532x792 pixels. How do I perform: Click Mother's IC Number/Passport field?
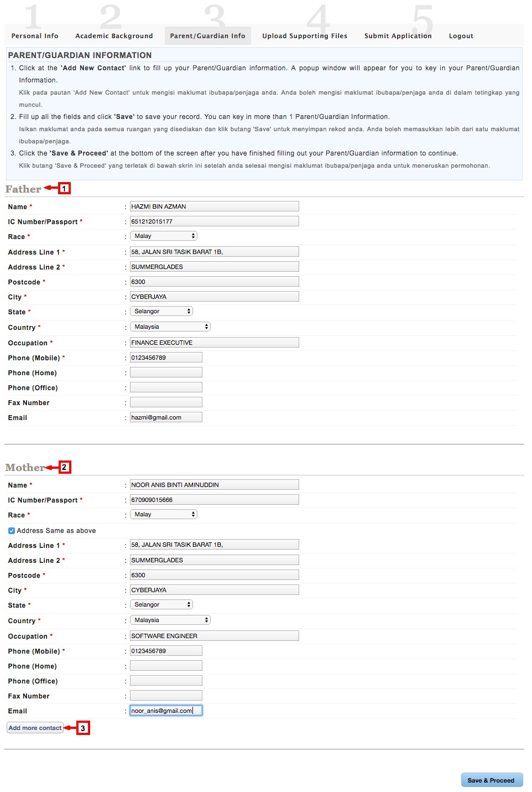215,500
